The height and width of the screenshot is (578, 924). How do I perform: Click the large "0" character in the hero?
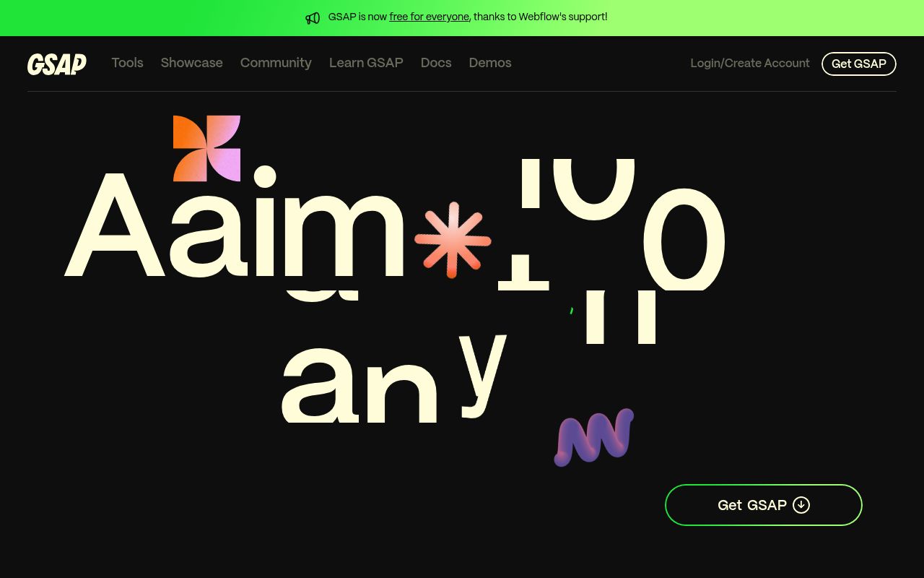point(684,238)
